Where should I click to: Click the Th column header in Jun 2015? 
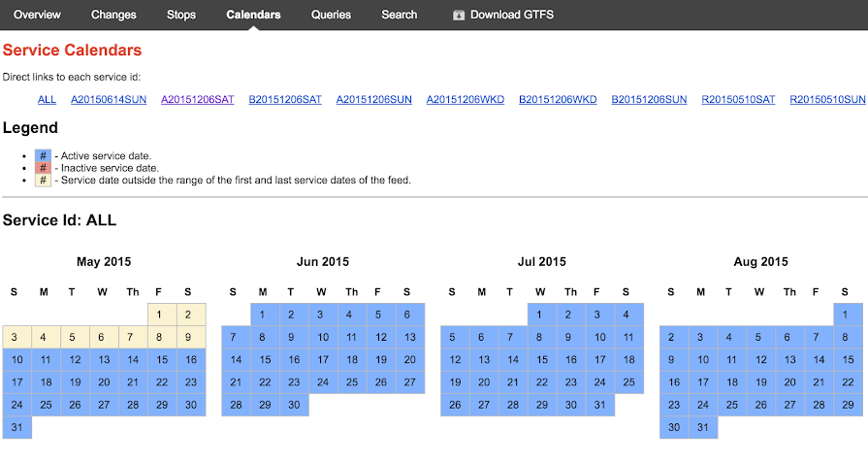pos(351,292)
